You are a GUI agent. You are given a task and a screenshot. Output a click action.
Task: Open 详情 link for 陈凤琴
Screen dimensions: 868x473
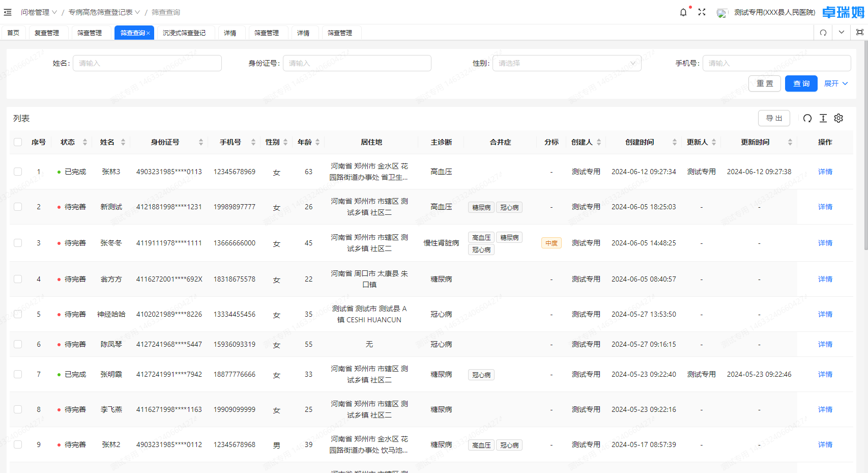point(825,344)
